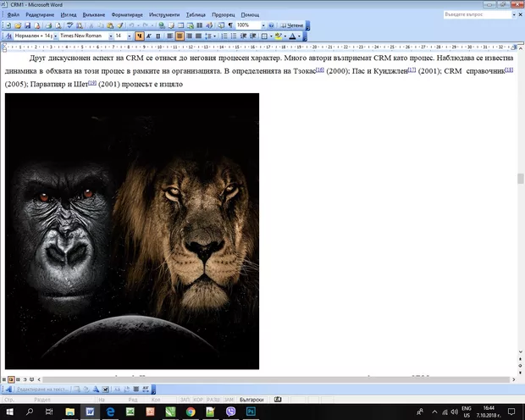
Task: Click the gorilla and lion image
Action: 131,230
